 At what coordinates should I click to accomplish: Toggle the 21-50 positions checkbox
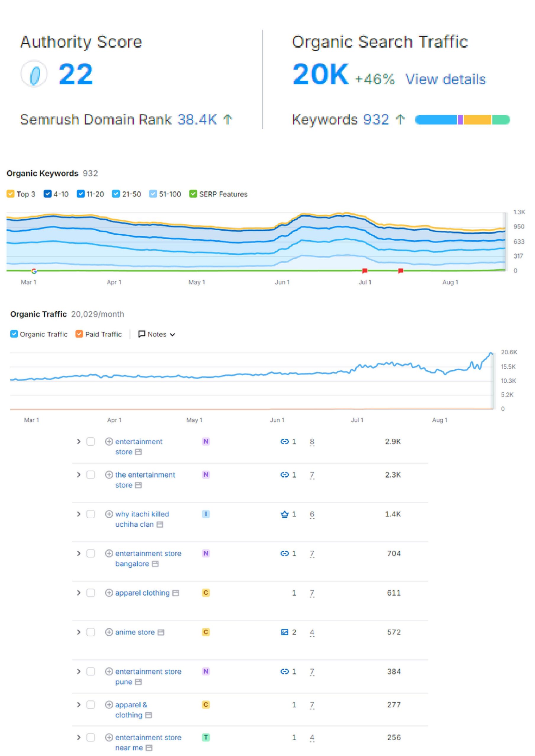pyautogui.click(x=116, y=194)
